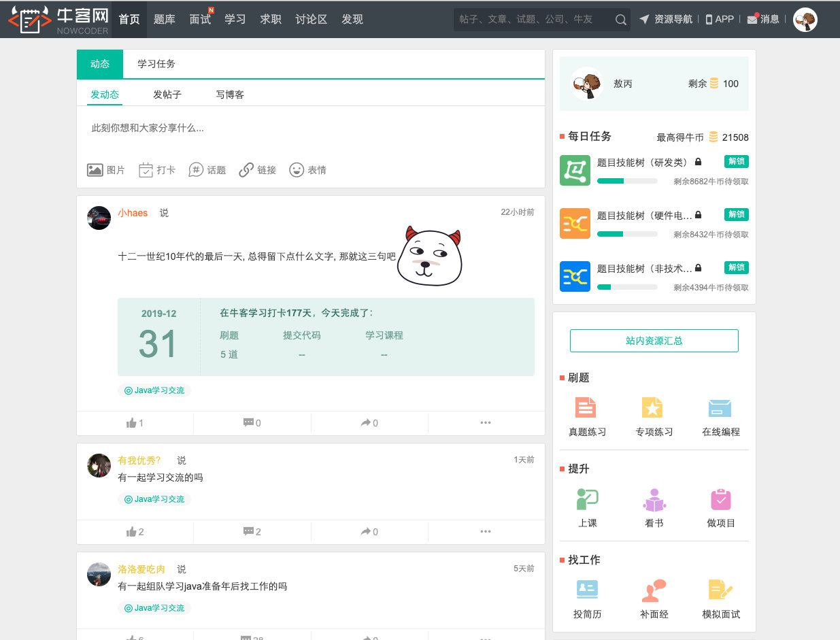The image size is (840, 640).
Task: Switch to the 学习任务 tab
Action: (156, 64)
